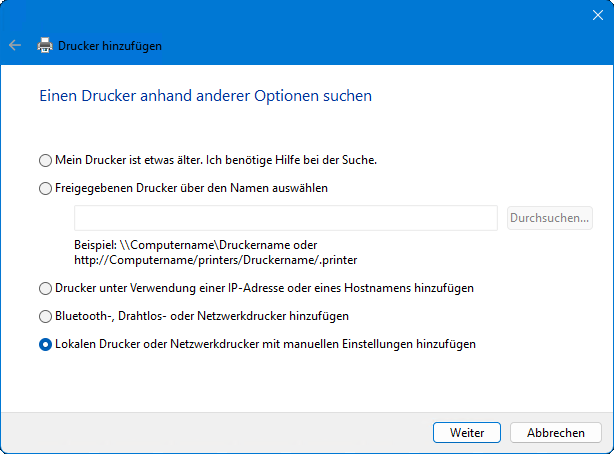Viewport: 614px width, 454px height.
Task: Click the Weiter button
Action: (x=467, y=433)
